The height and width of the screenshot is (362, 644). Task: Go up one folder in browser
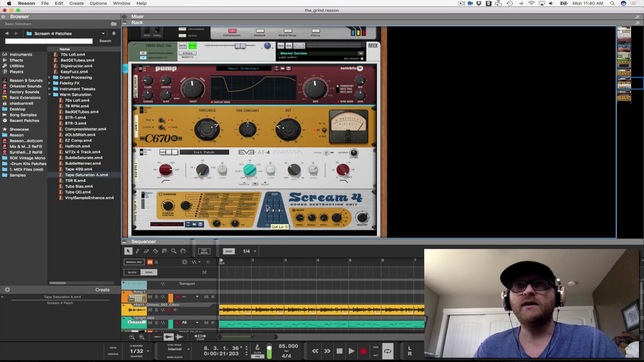tap(114, 33)
